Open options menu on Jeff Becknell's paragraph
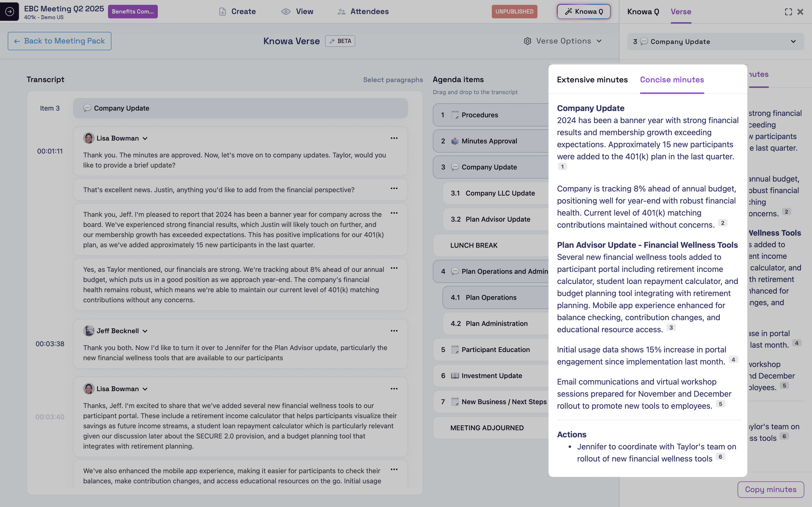Image resolution: width=812 pixels, height=507 pixels. point(394,331)
